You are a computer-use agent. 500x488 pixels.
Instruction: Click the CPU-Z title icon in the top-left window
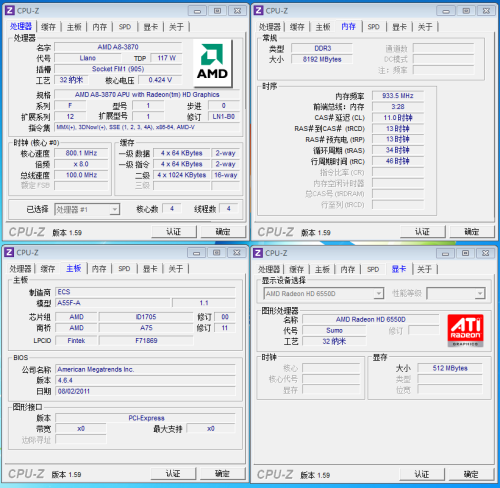[x=10, y=11]
